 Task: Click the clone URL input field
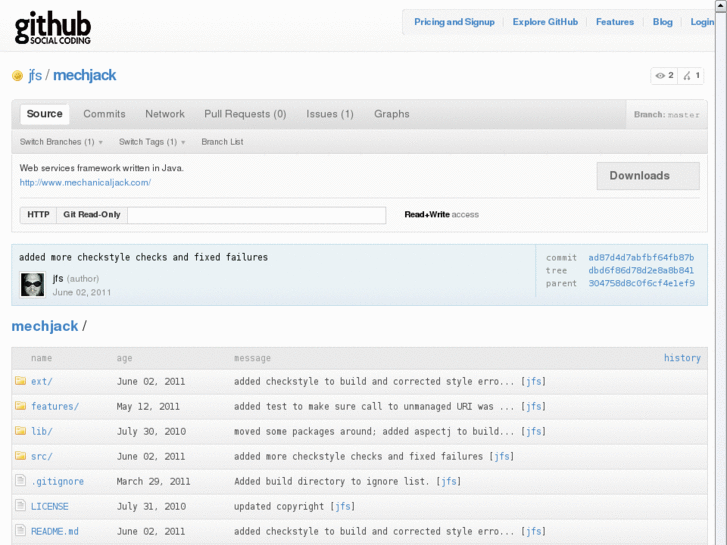(256, 215)
